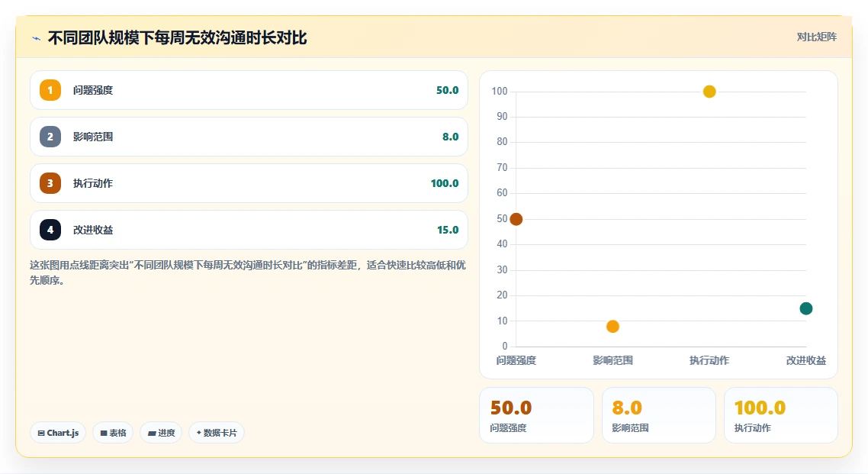Select the 问题强度 list row label
Screen dimensions: 868x474
tap(93, 90)
